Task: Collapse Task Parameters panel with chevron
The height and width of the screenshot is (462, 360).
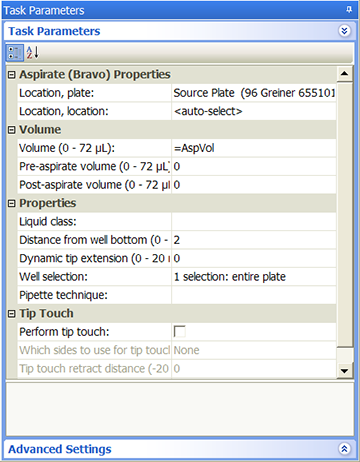Action: [x=344, y=31]
